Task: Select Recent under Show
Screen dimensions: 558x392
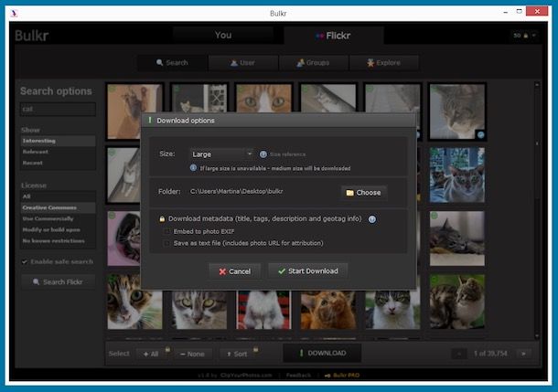Action: [x=58, y=163]
